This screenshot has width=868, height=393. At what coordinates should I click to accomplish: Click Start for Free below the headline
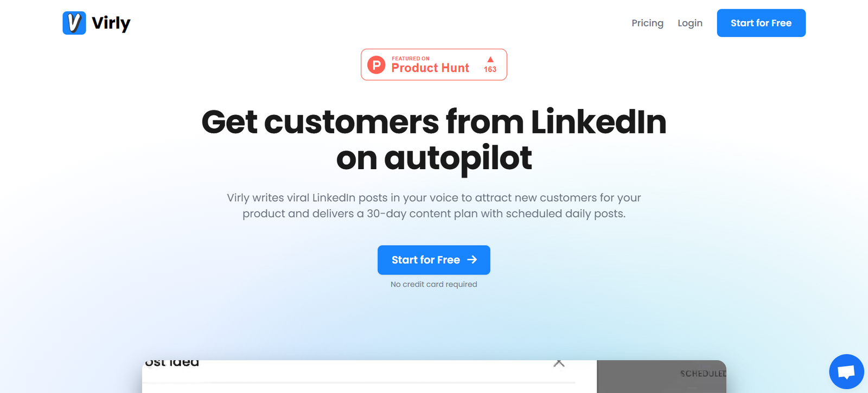(426, 260)
